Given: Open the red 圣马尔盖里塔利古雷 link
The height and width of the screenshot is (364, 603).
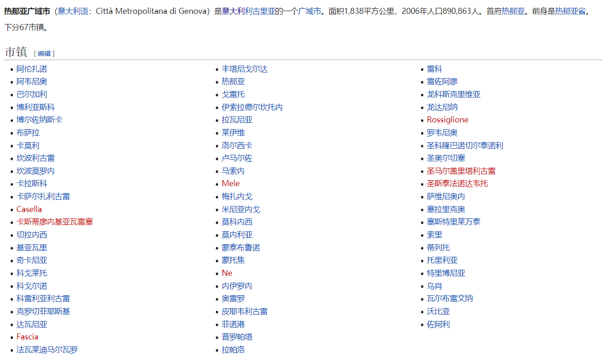Looking at the screenshot, I should pyautogui.click(x=461, y=171).
